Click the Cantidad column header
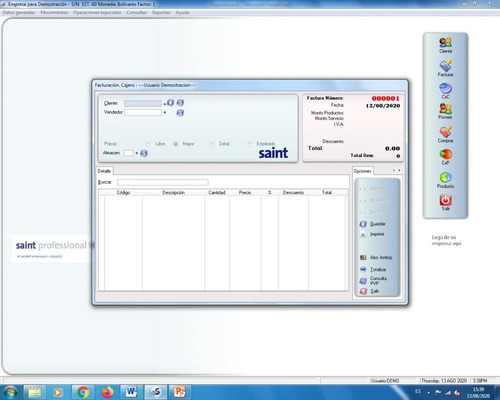 pos(217,192)
